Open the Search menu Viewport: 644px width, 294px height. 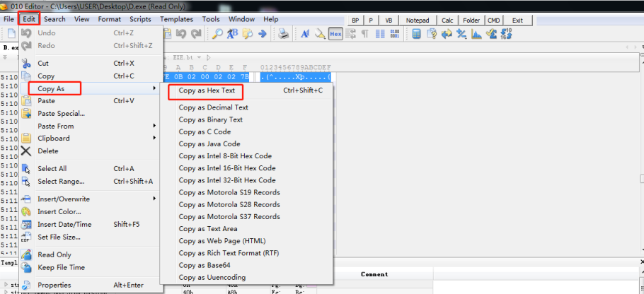pyautogui.click(x=54, y=19)
